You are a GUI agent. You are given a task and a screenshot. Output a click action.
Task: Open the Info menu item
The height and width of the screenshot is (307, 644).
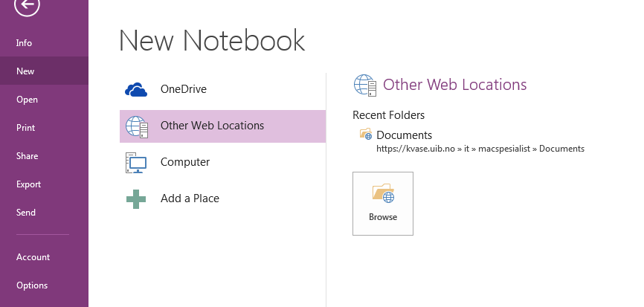[25, 43]
